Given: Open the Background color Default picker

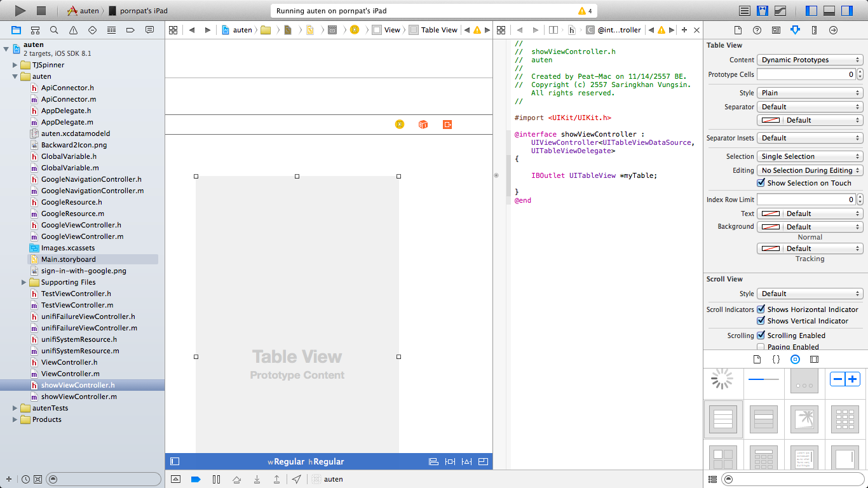Looking at the screenshot, I should coord(810,227).
